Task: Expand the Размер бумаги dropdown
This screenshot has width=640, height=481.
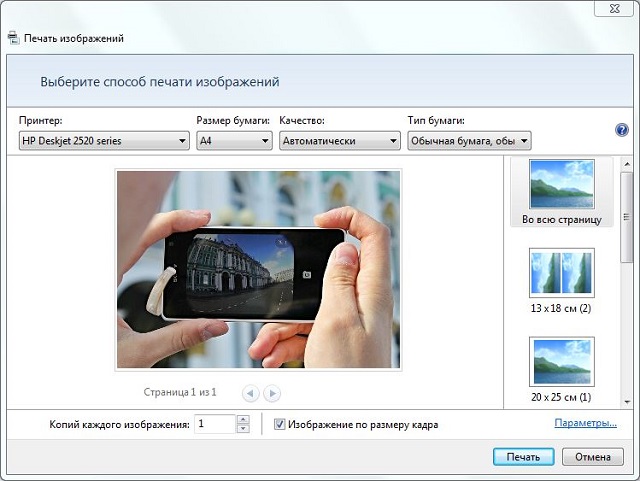Action: 234,141
